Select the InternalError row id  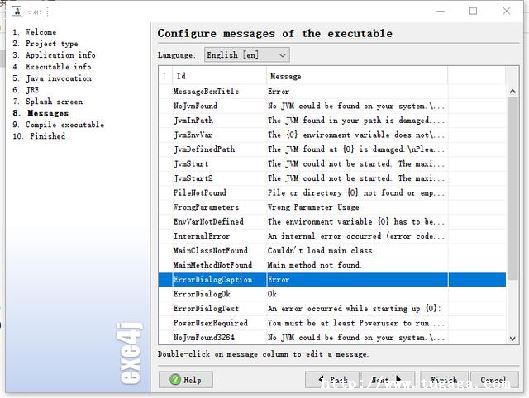point(202,236)
